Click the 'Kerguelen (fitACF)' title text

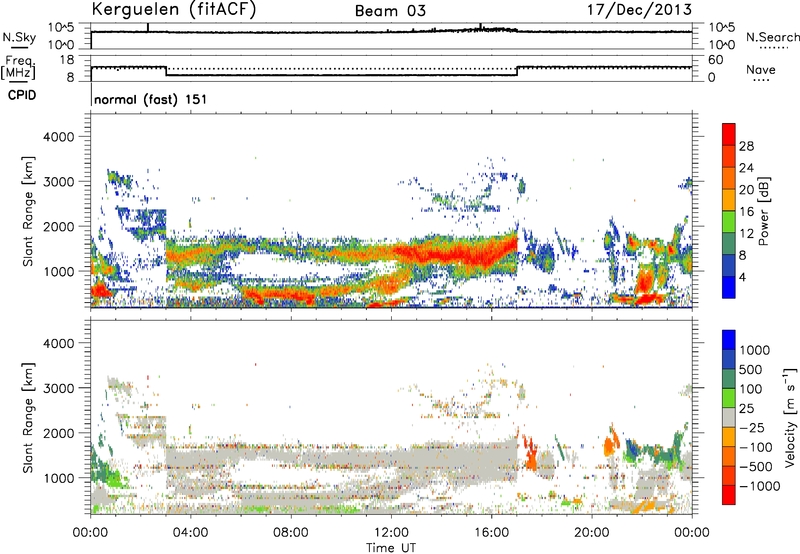[174, 9]
